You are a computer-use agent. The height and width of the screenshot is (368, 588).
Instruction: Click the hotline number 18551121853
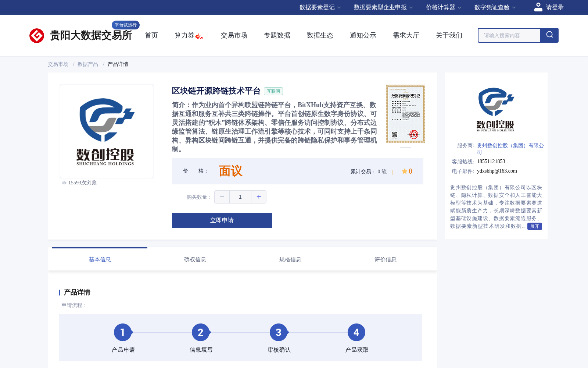click(x=491, y=161)
